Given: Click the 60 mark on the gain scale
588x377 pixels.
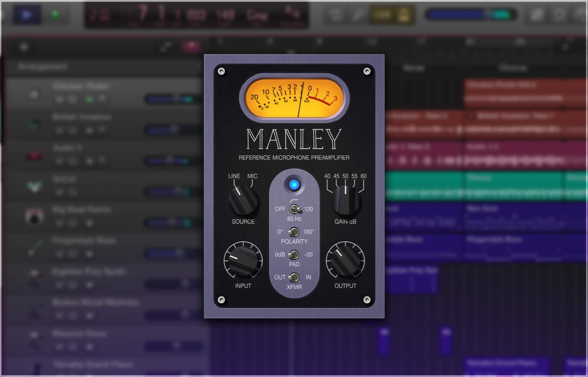Looking at the screenshot, I should [x=364, y=176].
